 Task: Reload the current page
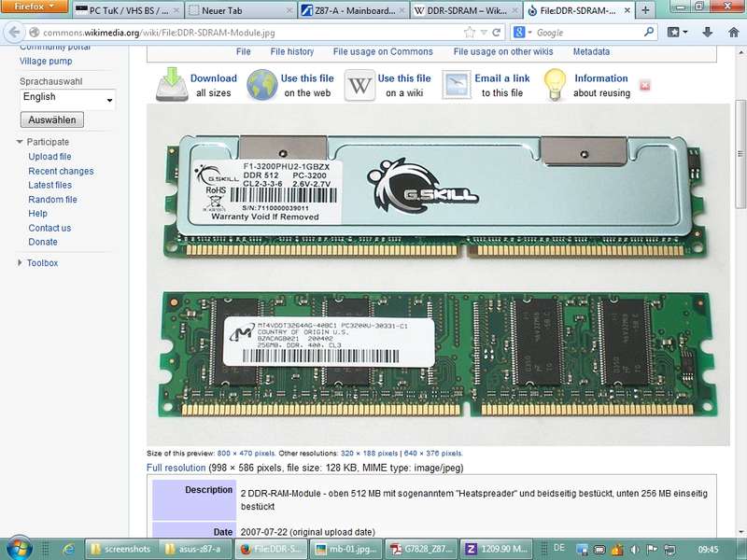coord(497,33)
